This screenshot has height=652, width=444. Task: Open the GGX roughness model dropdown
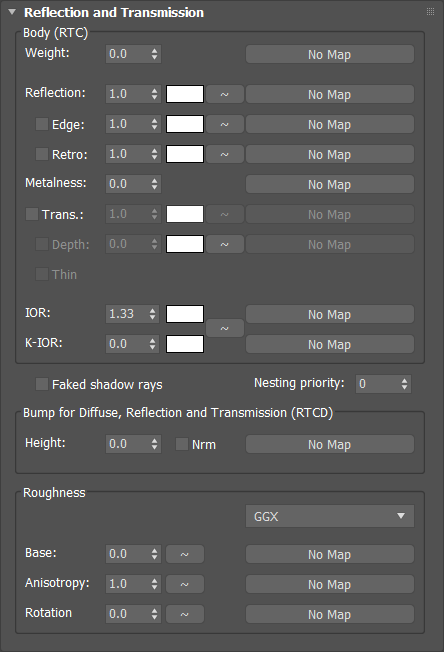pos(330,516)
